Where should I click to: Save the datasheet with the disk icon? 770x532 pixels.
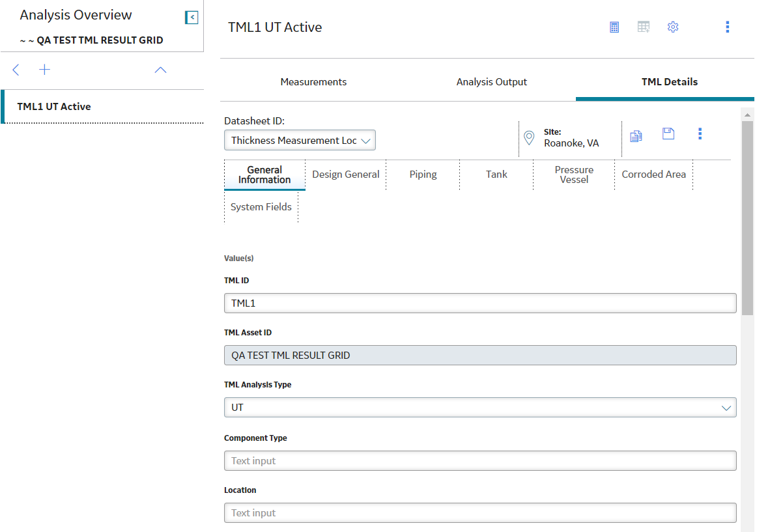668,133
